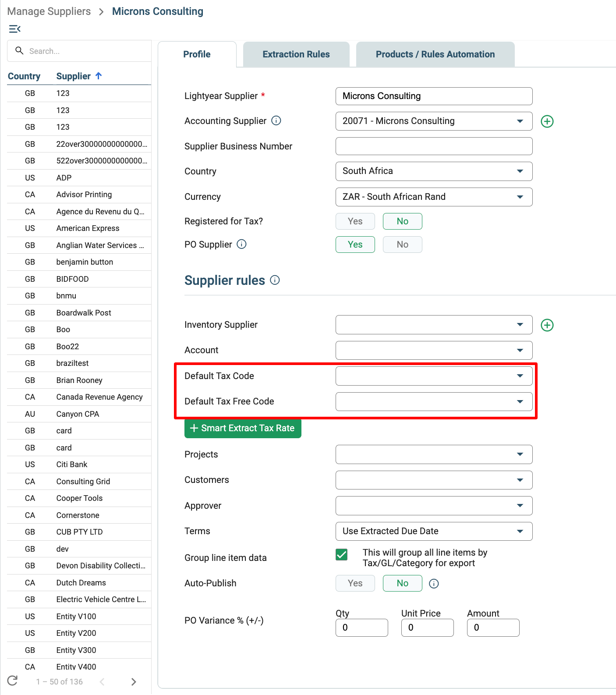Click PO Variance Qty field
The image size is (616, 695).
point(362,628)
